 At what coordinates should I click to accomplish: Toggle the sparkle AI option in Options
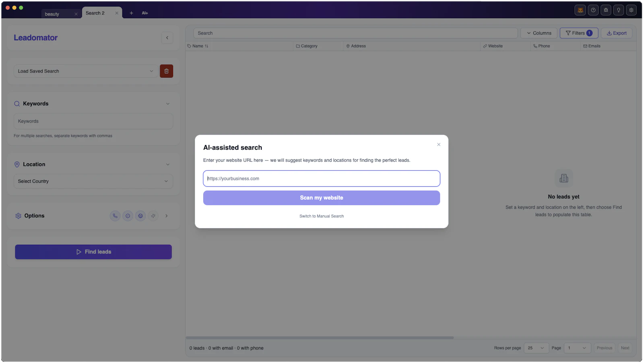pyautogui.click(x=153, y=216)
